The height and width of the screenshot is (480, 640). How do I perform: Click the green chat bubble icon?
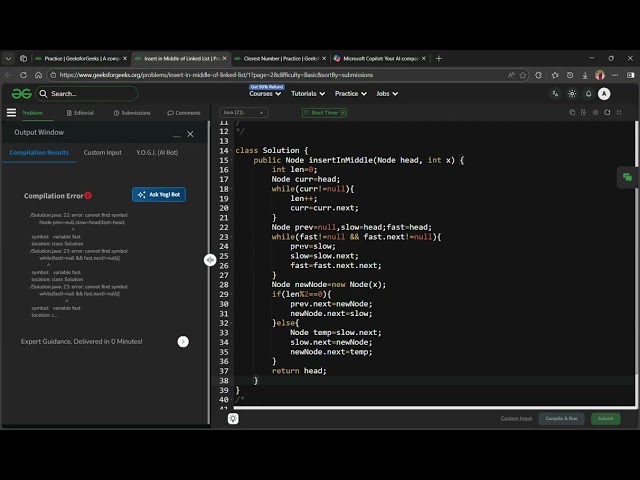(627, 177)
